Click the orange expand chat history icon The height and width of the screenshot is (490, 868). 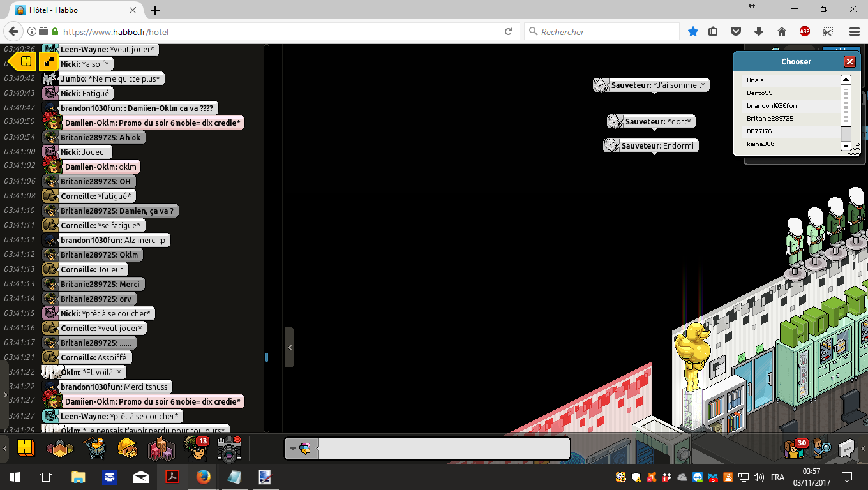(49, 61)
